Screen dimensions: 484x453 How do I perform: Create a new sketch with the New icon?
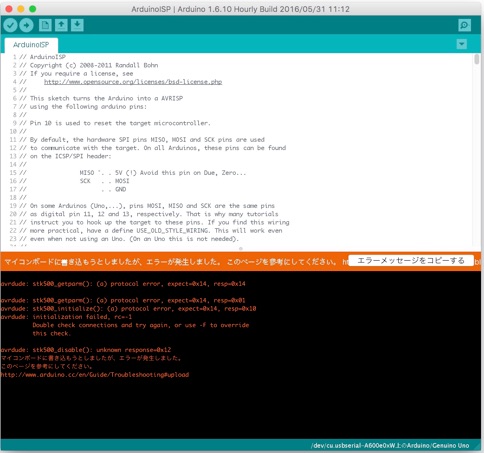coord(45,25)
